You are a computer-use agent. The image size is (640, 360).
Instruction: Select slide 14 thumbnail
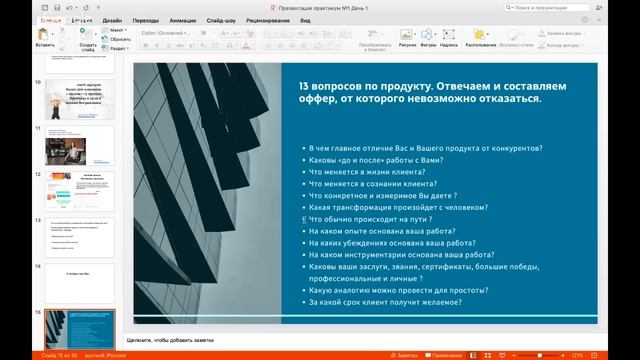click(80, 283)
